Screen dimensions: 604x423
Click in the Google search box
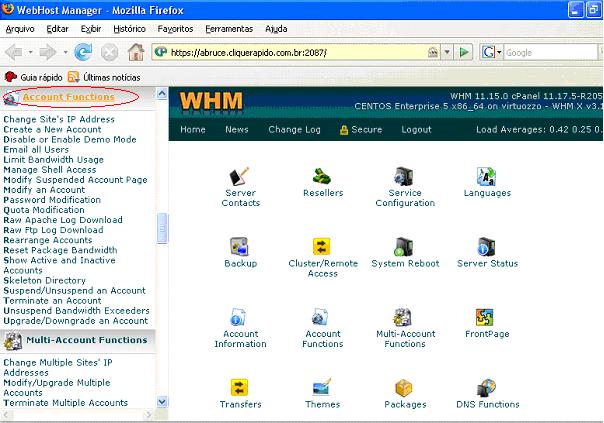click(551, 52)
